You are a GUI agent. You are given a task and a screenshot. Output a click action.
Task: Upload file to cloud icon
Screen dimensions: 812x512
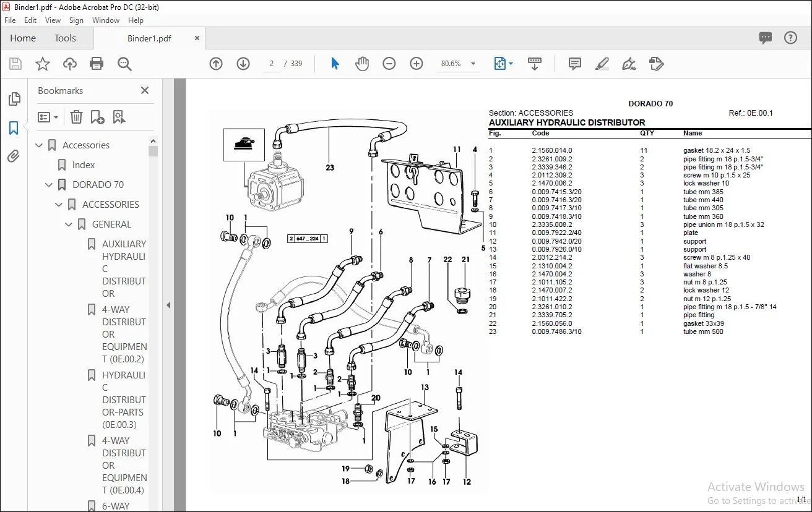point(70,64)
